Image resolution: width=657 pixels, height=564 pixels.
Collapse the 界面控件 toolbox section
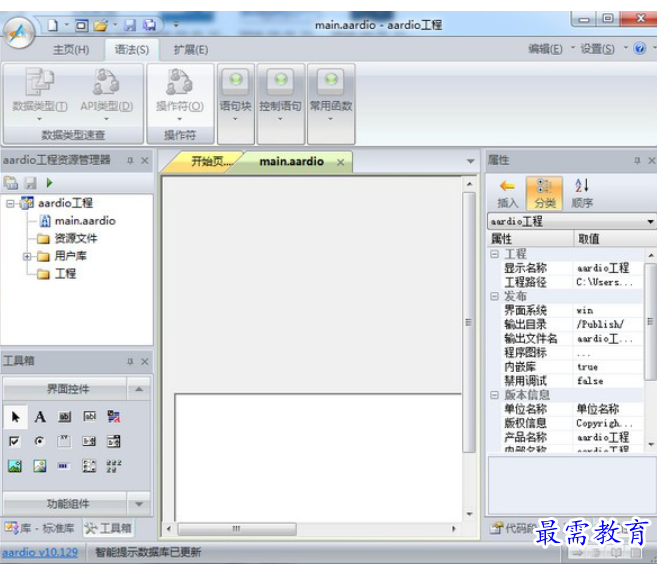(x=139, y=389)
